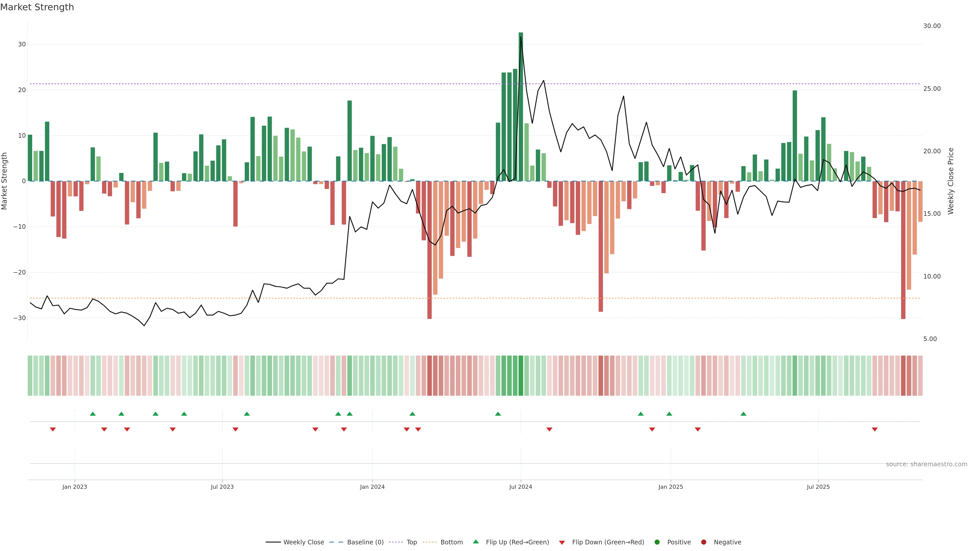Click the green Flip Up legend triangle
This screenshot has width=980, height=551.
click(475, 542)
